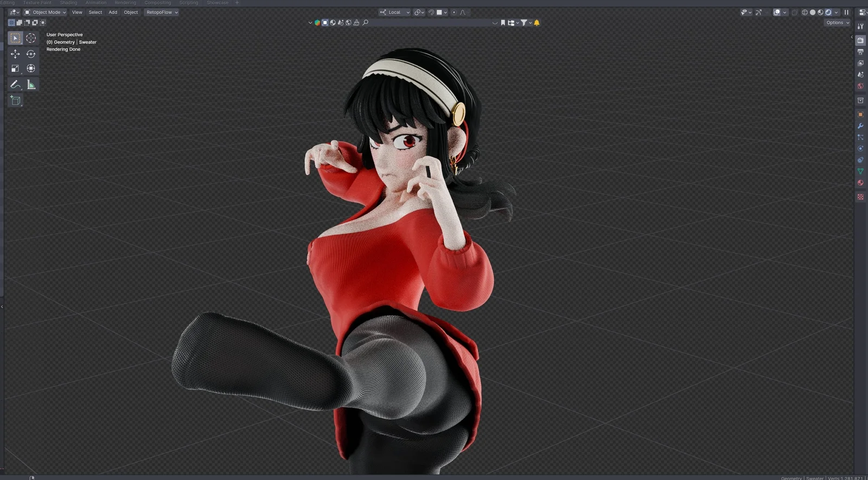
Task: Pick the Transform tool
Action: 31,68
